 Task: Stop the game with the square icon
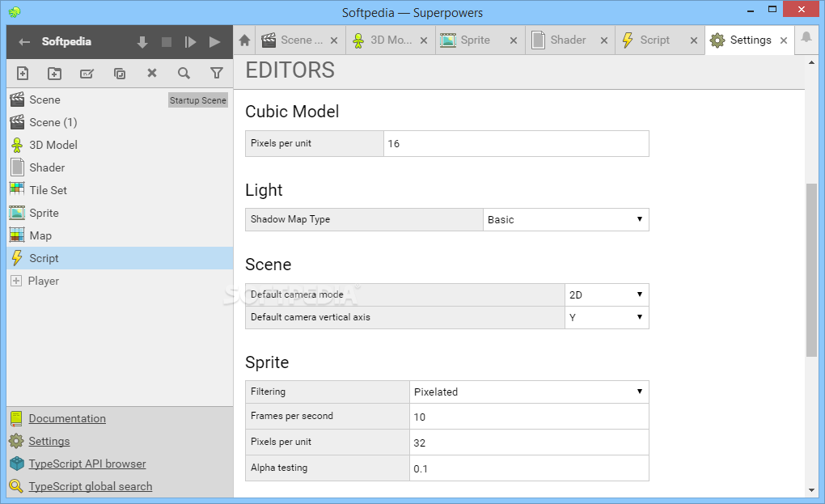pyautogui.click(x=167, y=42)
